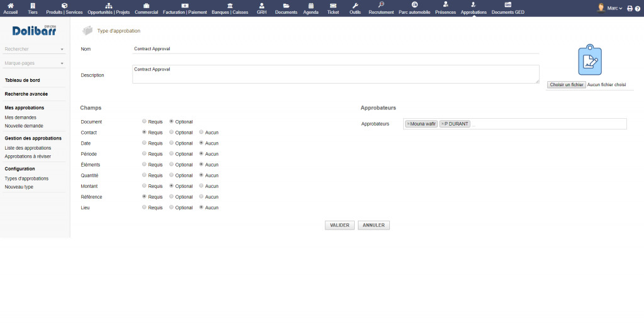Click the print icon in top bar
Image resolution: width=644 pixels, height=325 pixels.
(630, 8)
